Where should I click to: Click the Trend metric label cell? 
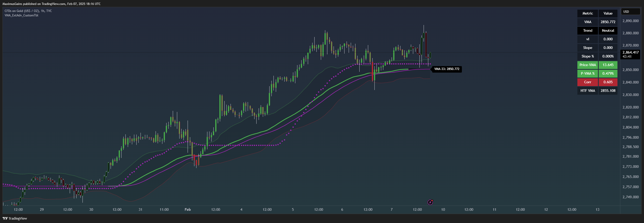click(x=588, y=30)
